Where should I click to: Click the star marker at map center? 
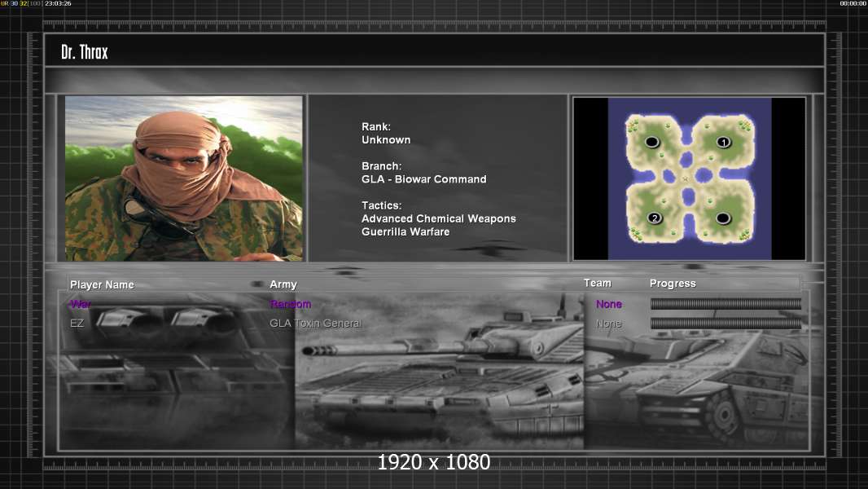click(686, 179)
